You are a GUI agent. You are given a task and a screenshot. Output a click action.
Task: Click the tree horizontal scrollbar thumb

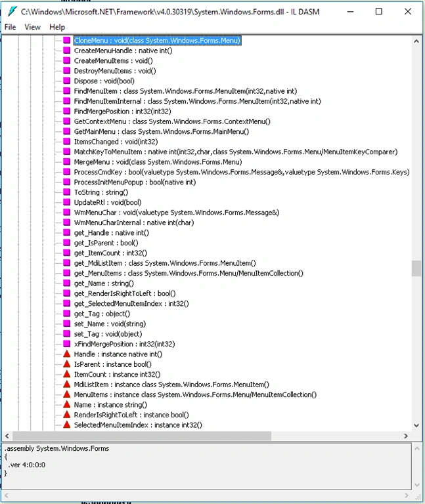pyautogui.click(x=142, y=436)
